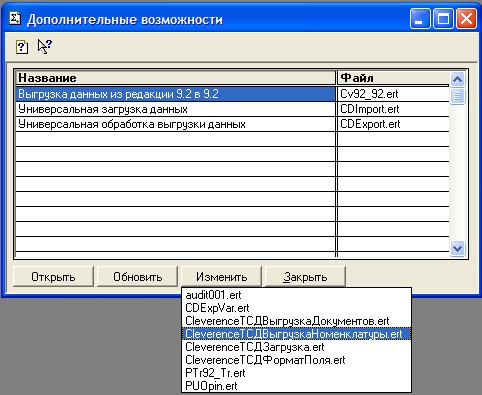This screenshot has height=395, width=482.
Task: Click the scrollbar up arrow
Action: point(457,79)
